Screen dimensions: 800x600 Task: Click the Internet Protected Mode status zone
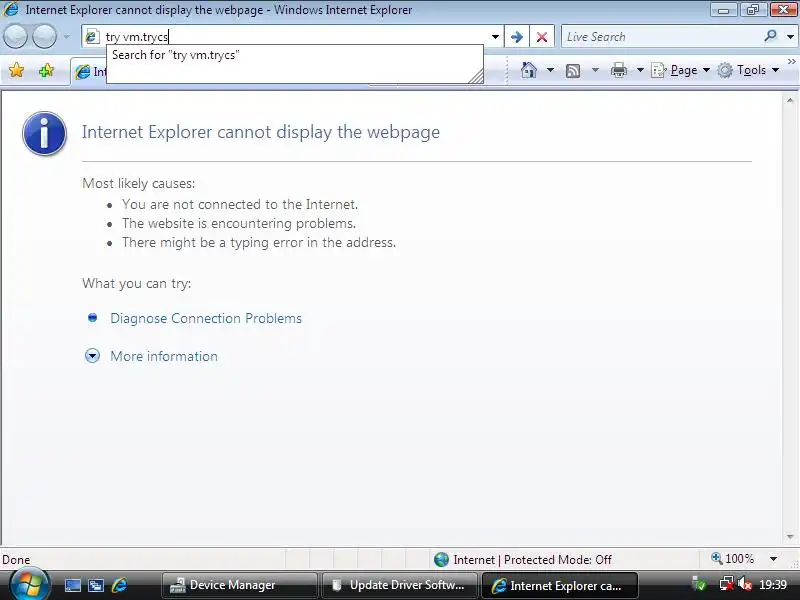[532, 560]
